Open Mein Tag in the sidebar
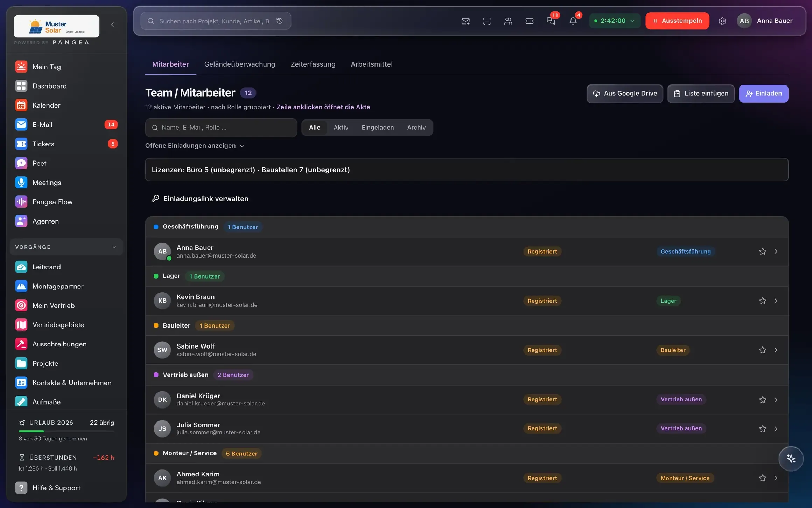This screenshot has width=812, height=508. coord(66,67)
